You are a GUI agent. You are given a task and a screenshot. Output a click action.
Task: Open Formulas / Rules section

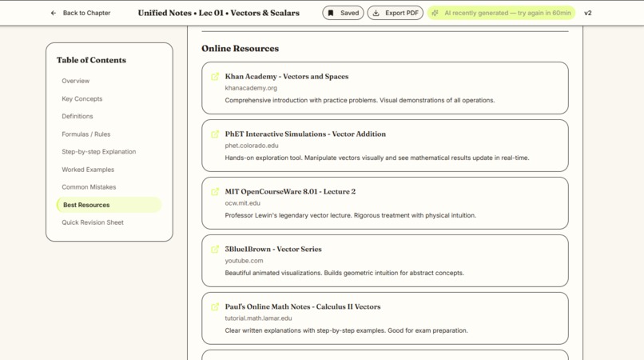pyautogui.click(x=85, y=134)
